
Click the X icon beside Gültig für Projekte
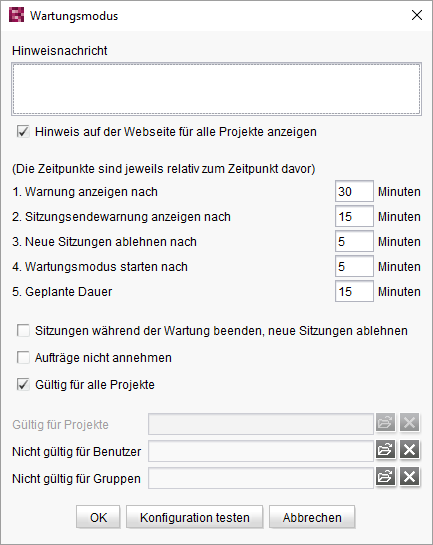click(x=410, y=423)
